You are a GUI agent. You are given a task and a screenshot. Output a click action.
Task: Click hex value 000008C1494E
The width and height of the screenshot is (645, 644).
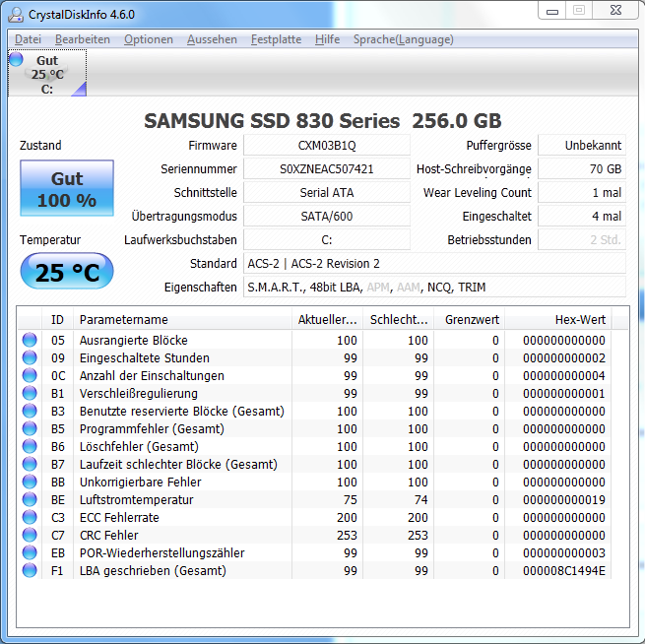click(564, 571)
